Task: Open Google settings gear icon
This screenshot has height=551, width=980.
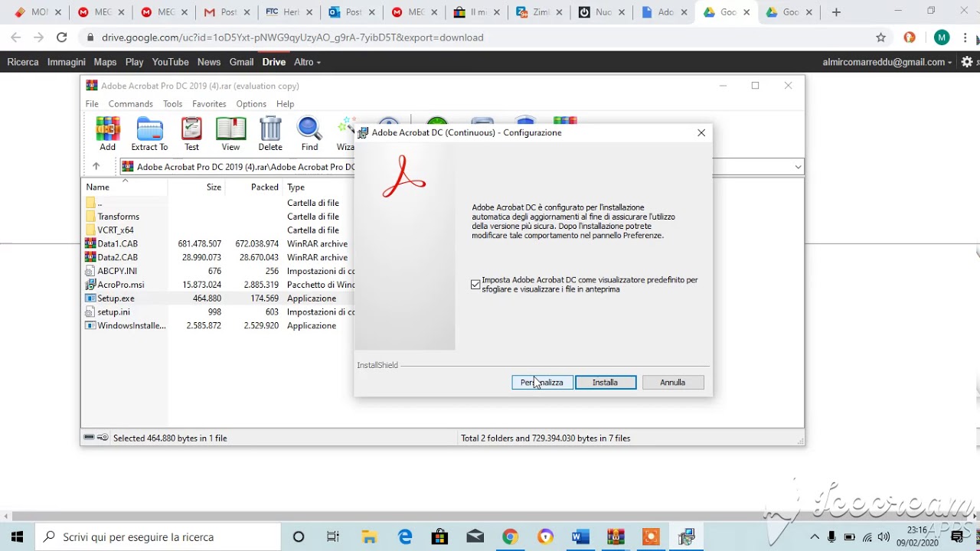Action: (x=967, y=62)
